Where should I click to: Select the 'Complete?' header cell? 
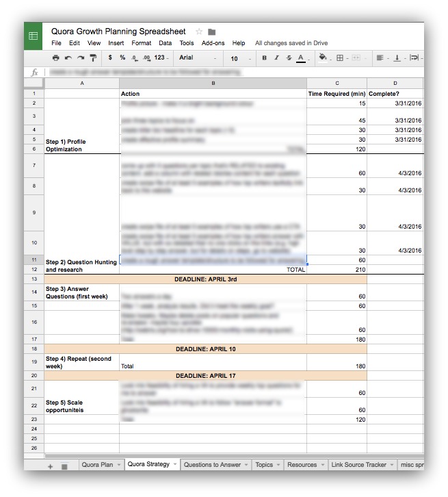click(395, 94)
